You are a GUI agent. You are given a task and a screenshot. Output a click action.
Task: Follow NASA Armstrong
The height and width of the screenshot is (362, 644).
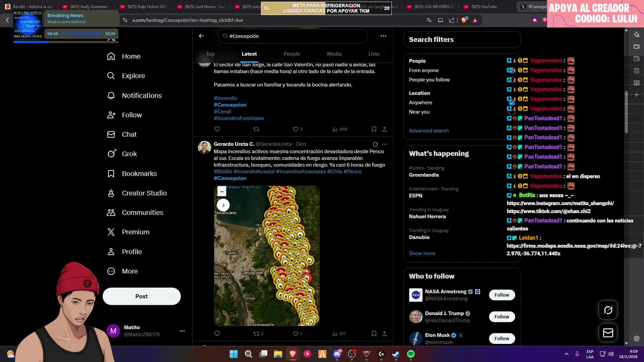pyautogui.click(x=502, y=295)
